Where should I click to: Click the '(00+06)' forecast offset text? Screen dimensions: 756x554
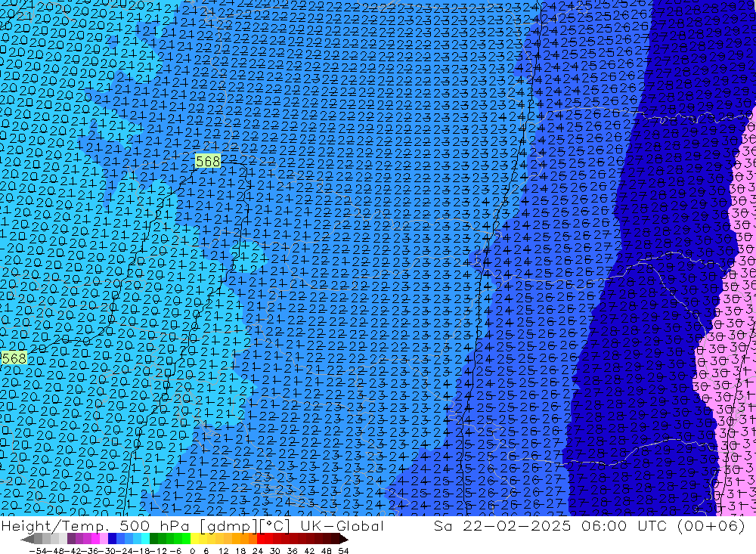point(711,526)
